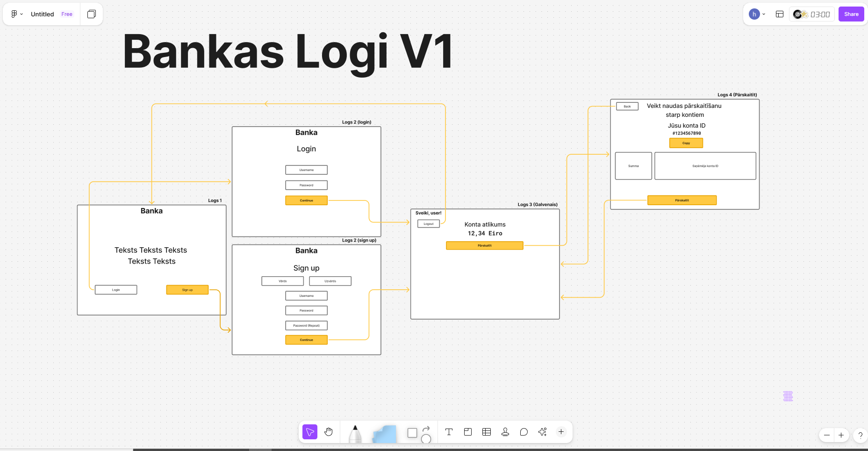This screenshot has height=451, width=868.
Task: Insert a table from toolbar
Action: tap(487, 432)
